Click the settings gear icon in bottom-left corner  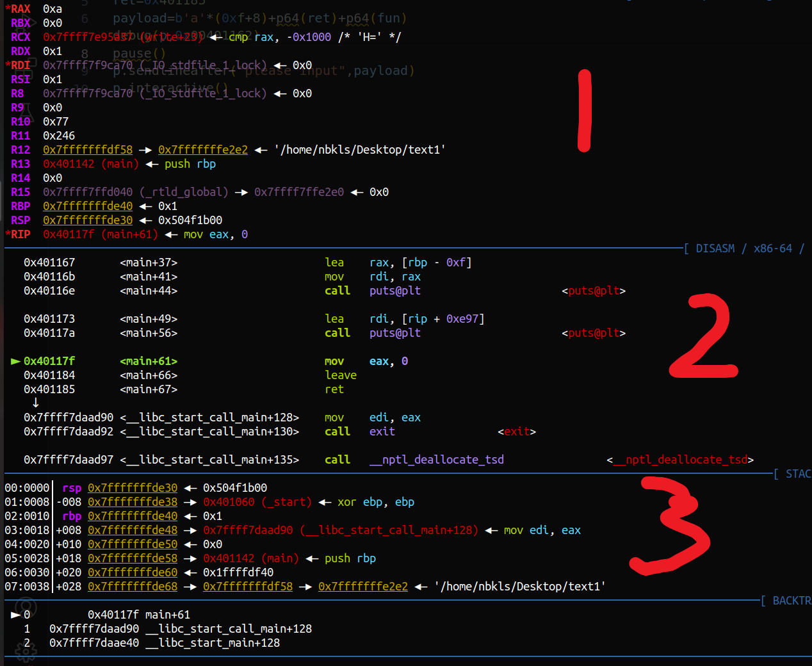click(x=27, y=651)
